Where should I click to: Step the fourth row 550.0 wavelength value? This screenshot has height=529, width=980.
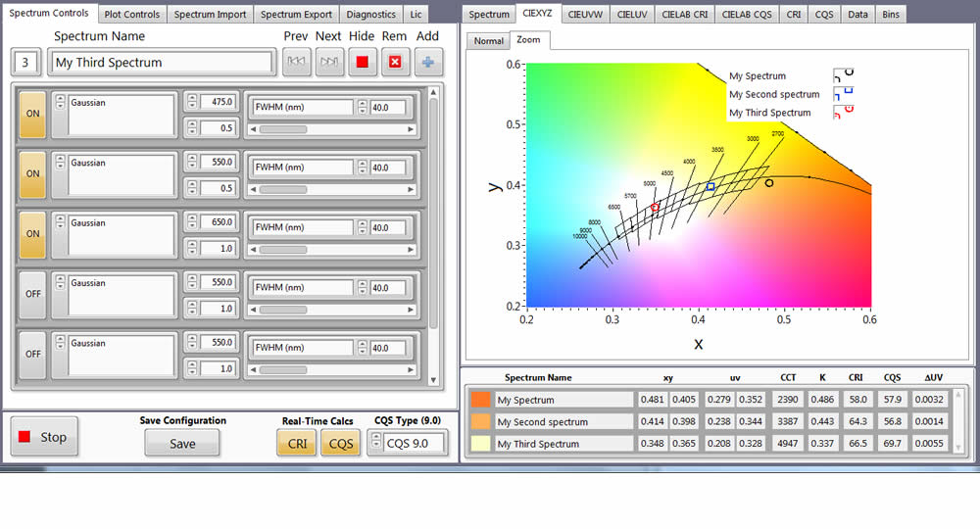coord(192,282)
